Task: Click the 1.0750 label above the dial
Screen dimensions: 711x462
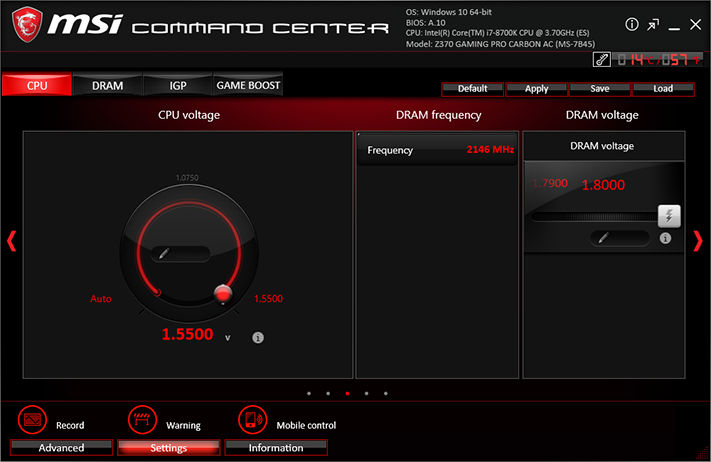Action: coord(187,178)
